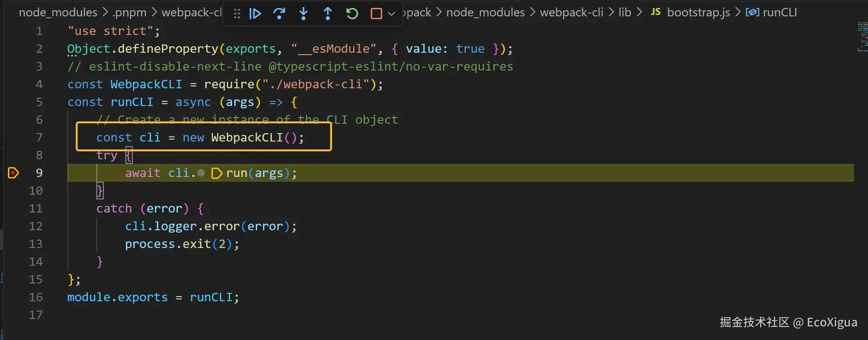Image resolution: width=868 pixels, height=340 pixels.
Task: Open the second webpack-cli breadcrumb segment
Action: click(571, 13)
